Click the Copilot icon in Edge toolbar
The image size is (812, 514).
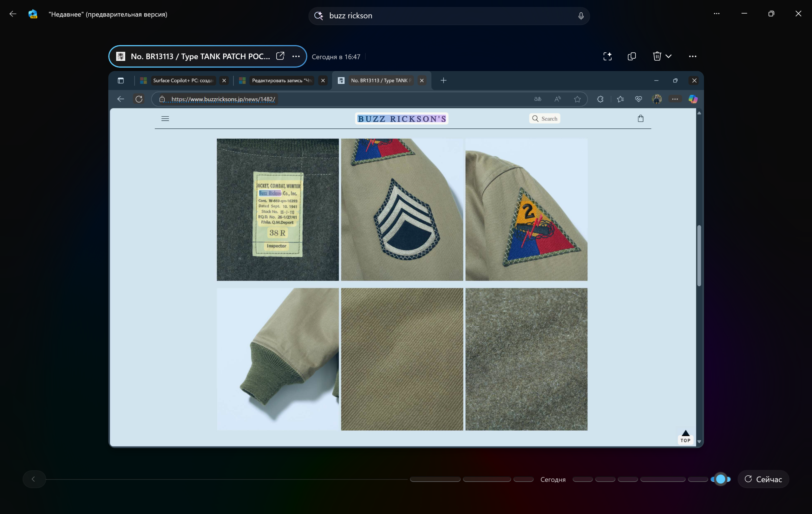pos(693,99)
